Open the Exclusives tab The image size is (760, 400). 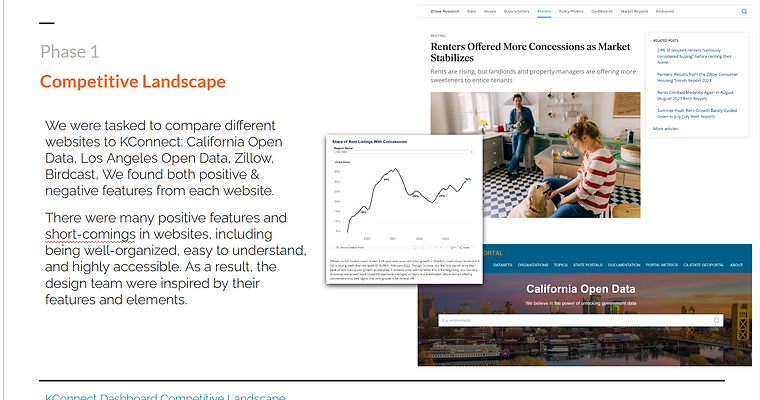(665, 11)
